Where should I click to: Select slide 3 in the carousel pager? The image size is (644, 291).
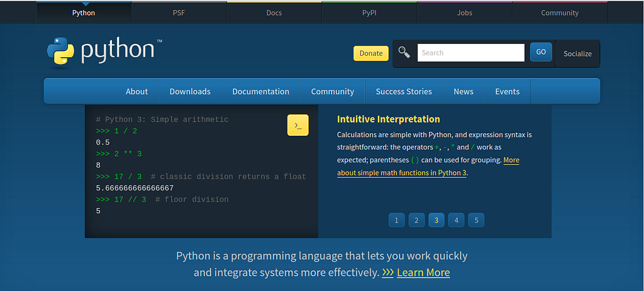click(436, 220)
